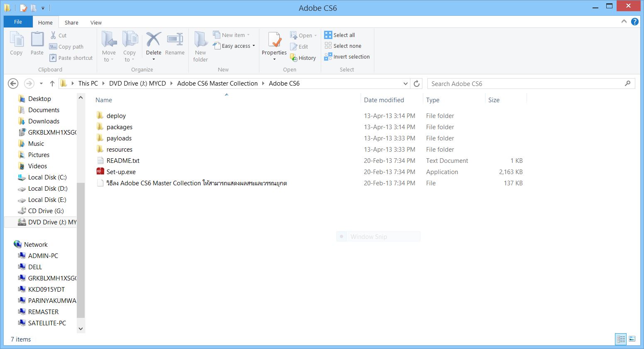Sort by the Date modified column
Image resolution: width=644 pixels, height=349 pixels.
click(x=384, y=100)
